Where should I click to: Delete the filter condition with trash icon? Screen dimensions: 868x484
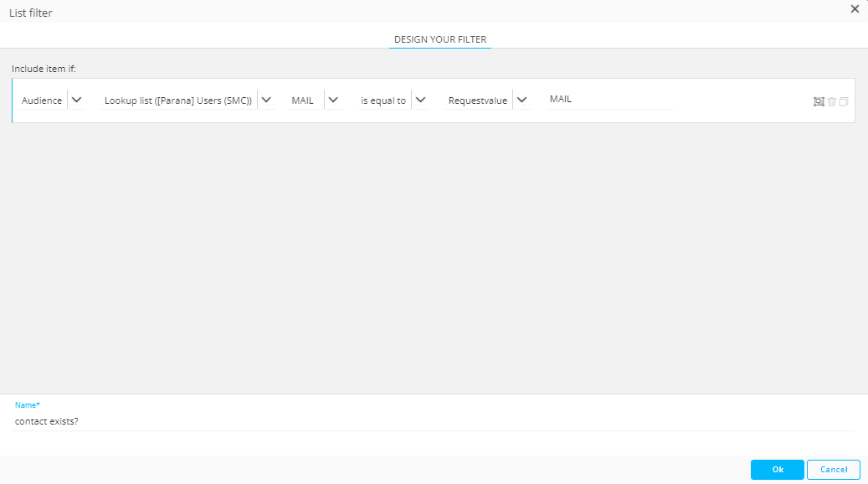(x=831, y=101)
